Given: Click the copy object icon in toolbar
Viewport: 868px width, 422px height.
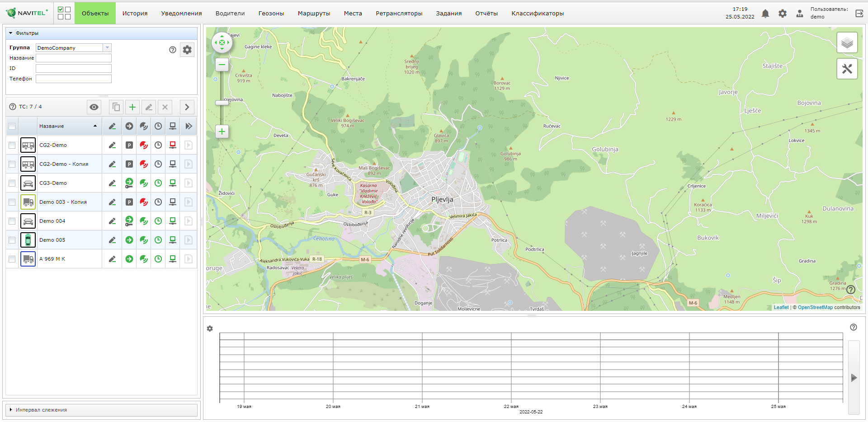Looking at the screenshot, I should (116, 107).
